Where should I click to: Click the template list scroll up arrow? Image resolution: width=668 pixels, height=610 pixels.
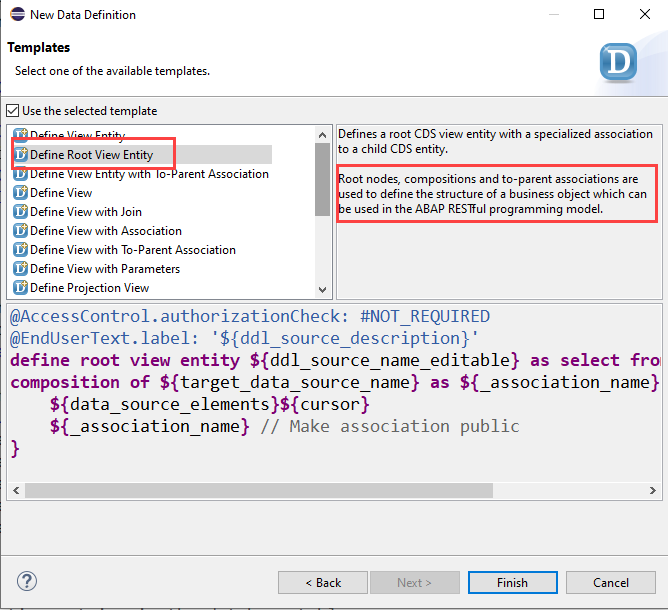pos(322,135)
